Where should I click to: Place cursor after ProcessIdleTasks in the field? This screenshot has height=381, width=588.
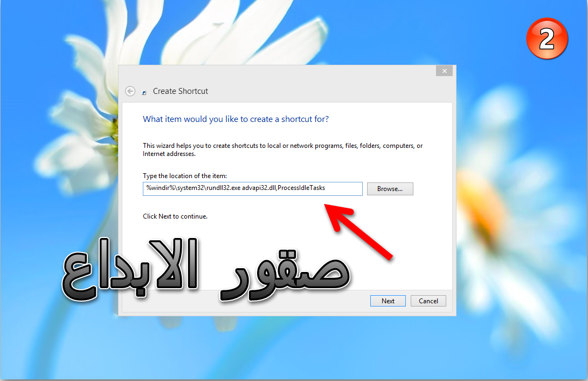[x=326, y=188]
